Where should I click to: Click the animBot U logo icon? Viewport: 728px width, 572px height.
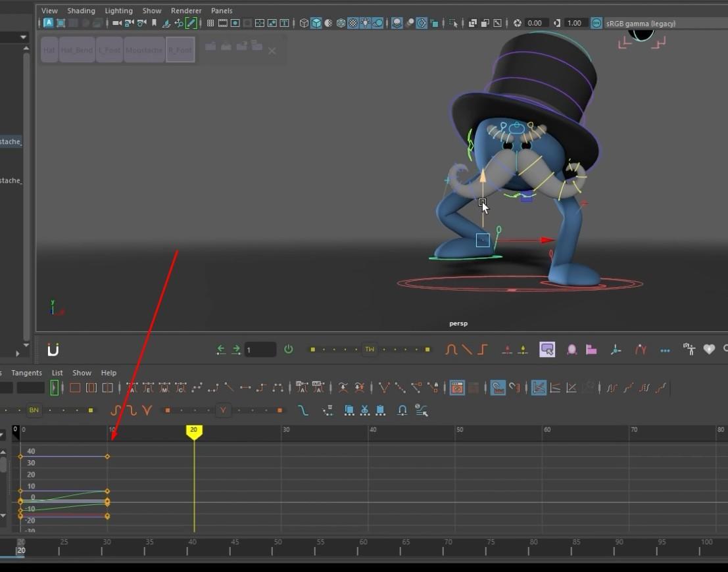point(53,350)
